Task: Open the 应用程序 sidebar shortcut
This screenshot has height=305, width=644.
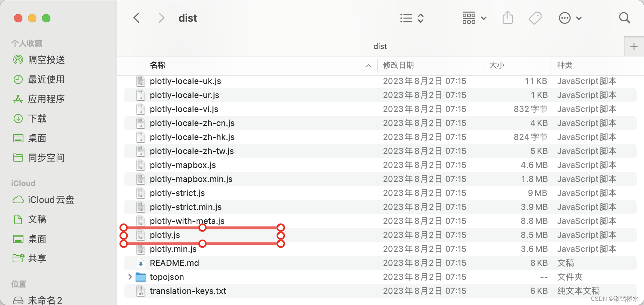Action: 46,99
